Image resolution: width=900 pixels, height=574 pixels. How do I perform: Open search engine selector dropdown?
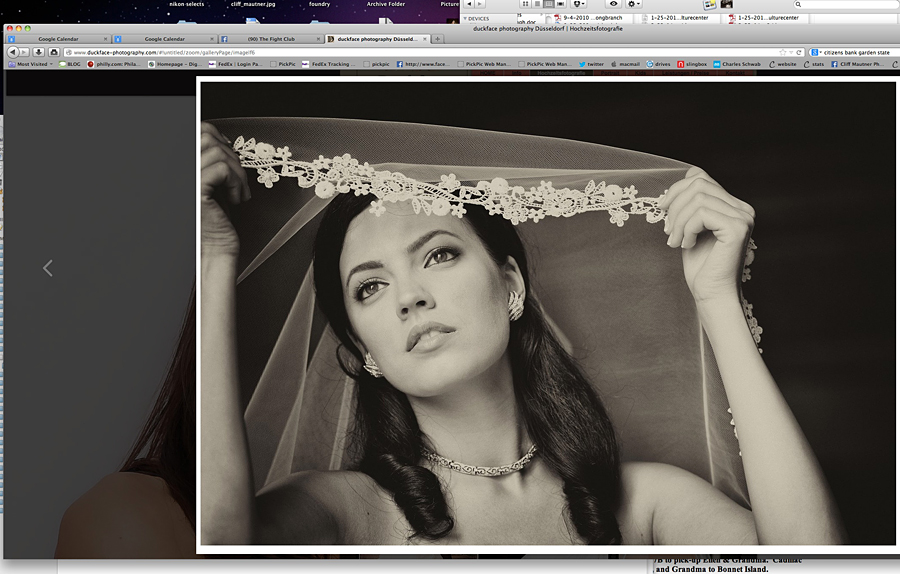816,52
